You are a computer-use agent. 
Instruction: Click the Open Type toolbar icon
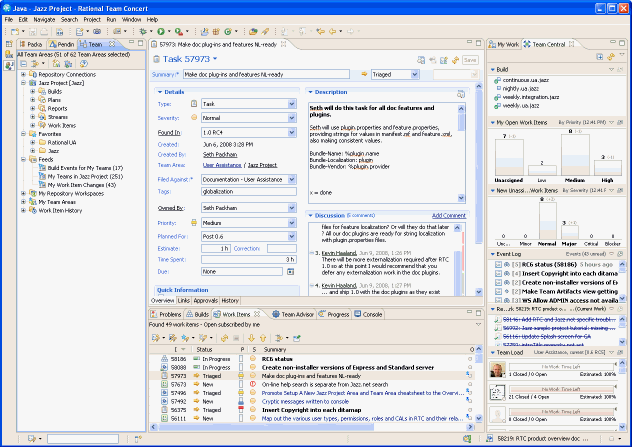pos(253,31)
